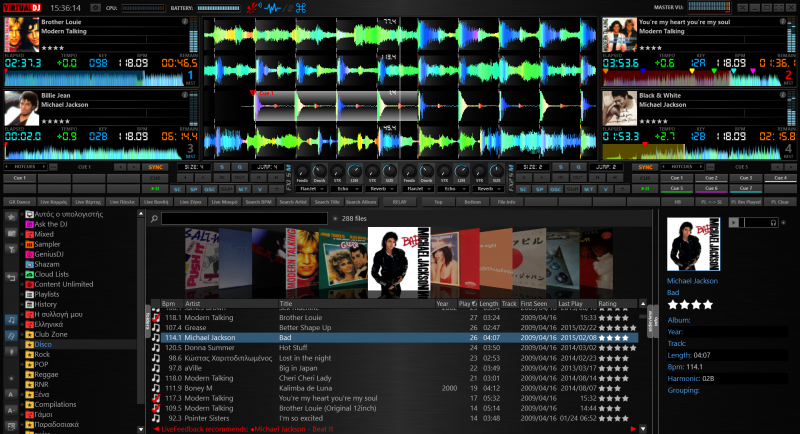Click the blue waveform icon in top bar
The width and height of the screenshot is (800, 434).
point(272,8)
